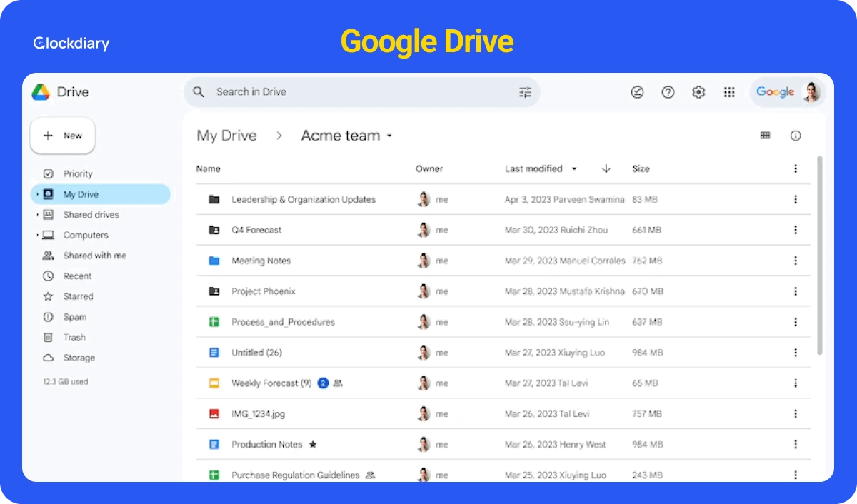The width and height of the screenshot is (857, 504).
Task: Open the offline ready status icon
Action: pos(638,92)
